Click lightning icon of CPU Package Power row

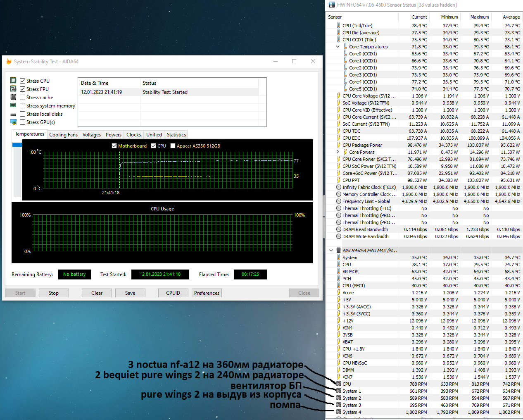point(339,145)
